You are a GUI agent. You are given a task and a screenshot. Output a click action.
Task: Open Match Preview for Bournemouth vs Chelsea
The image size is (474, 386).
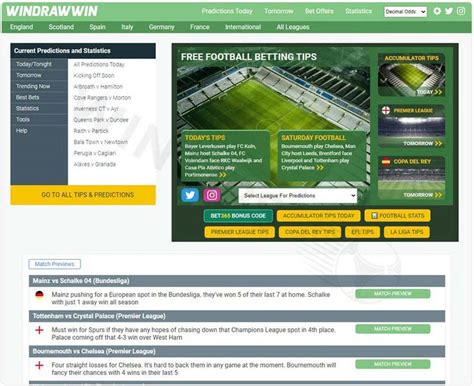click(393, 364)
